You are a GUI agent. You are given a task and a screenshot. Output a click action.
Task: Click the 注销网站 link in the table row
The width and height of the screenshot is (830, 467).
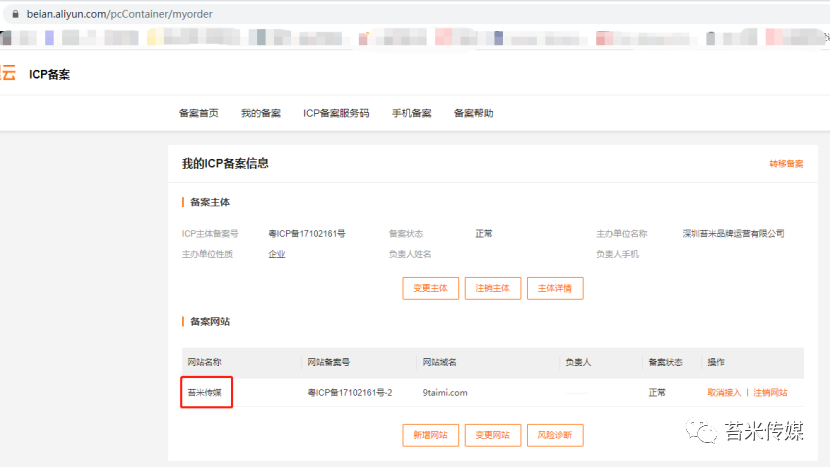click(770, 393)
